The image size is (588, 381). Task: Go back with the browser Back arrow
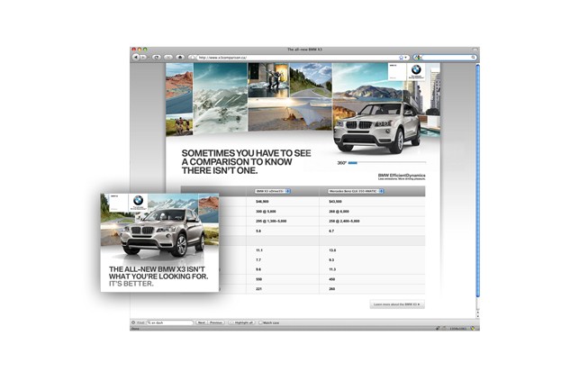[x=136, y=58]
